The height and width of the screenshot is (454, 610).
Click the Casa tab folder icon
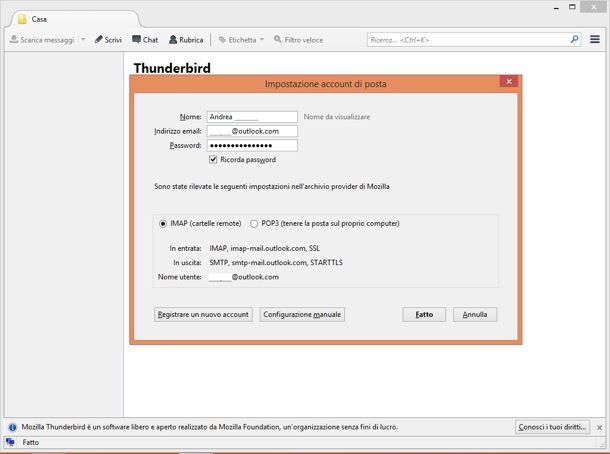(22, 19)
